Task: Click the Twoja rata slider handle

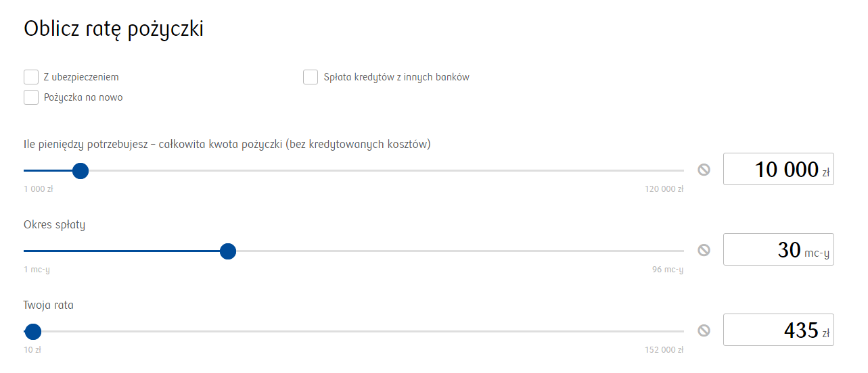Action: pyautogui.click(x=32, y=332)
